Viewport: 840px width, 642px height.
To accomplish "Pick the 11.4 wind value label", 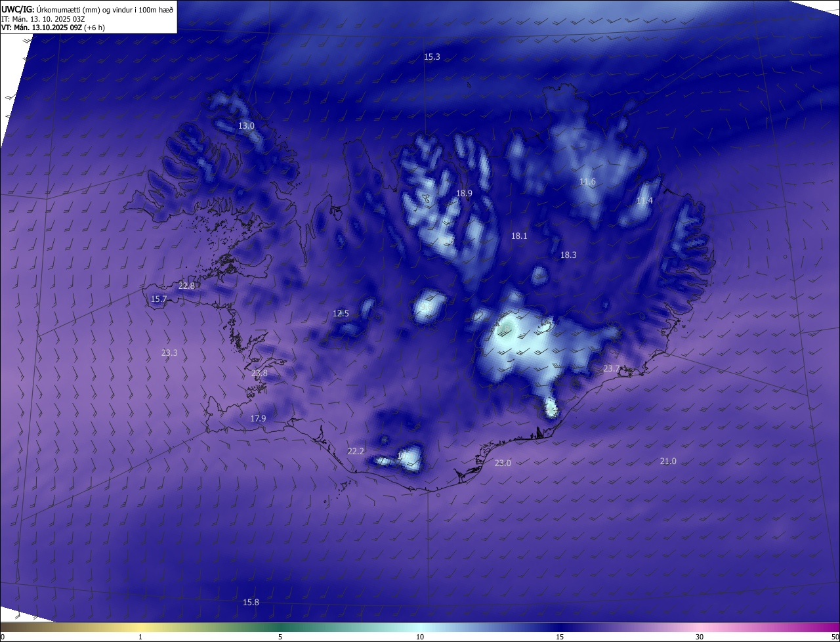I will click(644, 201).
